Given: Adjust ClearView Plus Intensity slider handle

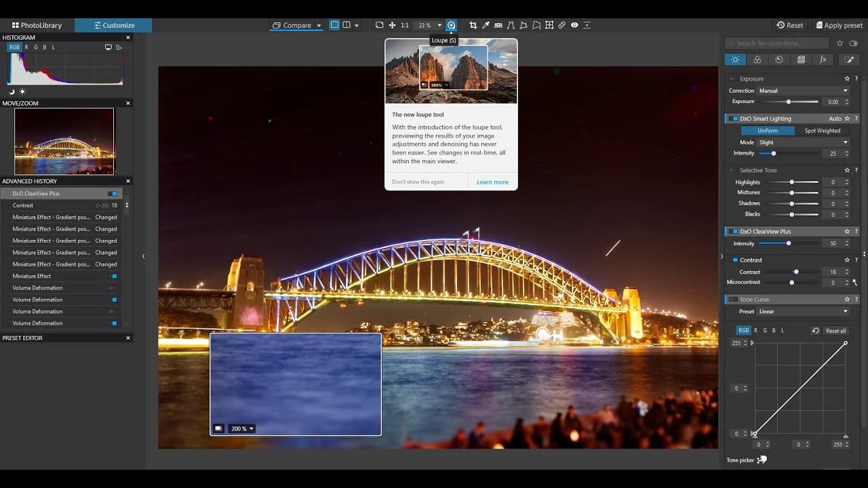Looking at the screenshot, I should pyautogui.click(x=788, y=243).
